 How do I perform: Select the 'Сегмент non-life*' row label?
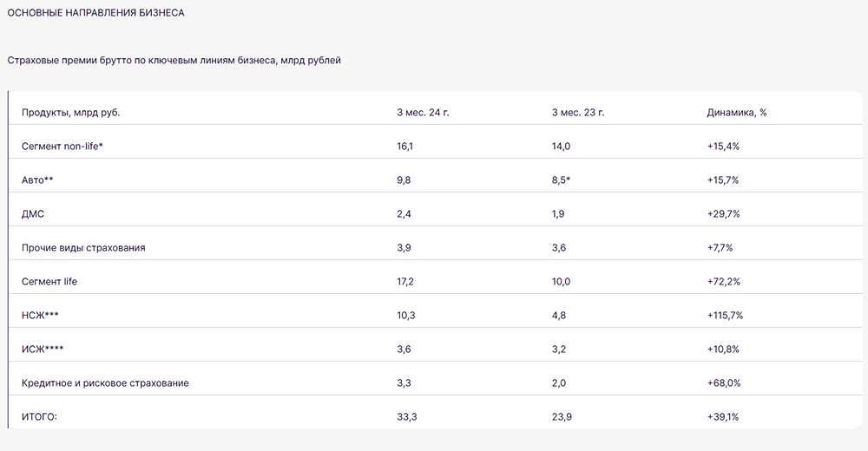[x=62, y=147]
